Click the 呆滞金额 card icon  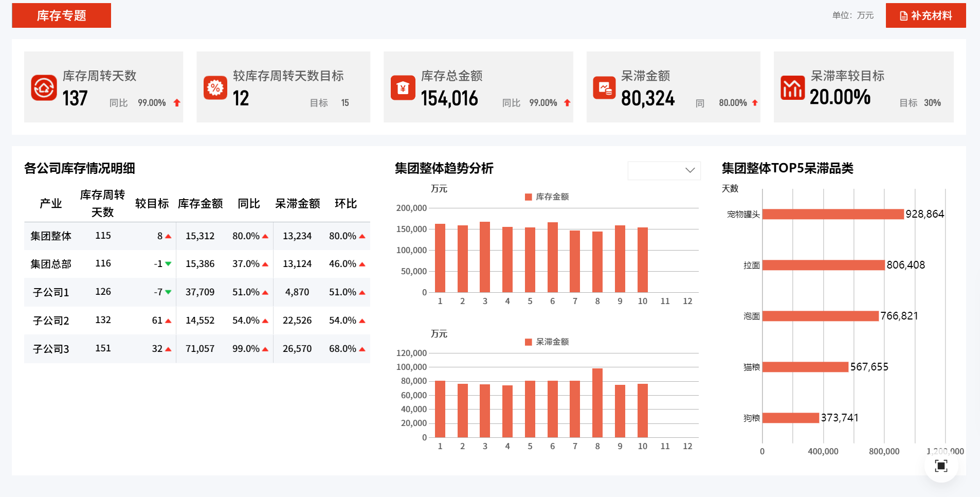[604, 88]
